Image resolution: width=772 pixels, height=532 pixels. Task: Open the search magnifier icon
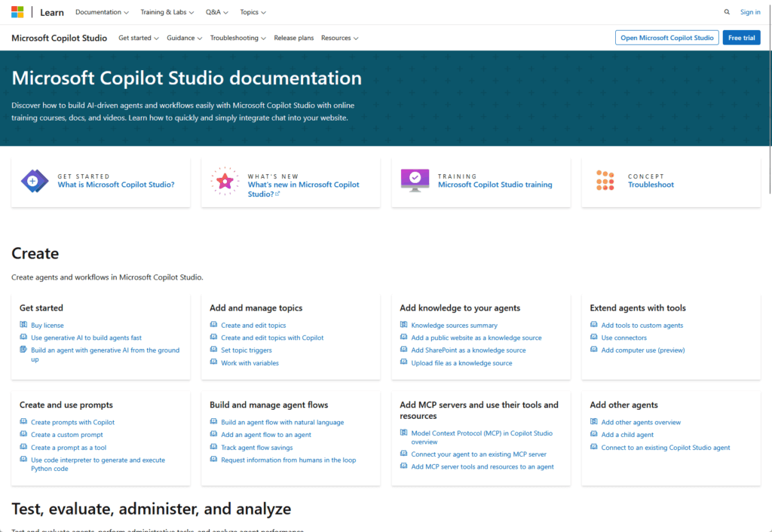coord(727,12)
